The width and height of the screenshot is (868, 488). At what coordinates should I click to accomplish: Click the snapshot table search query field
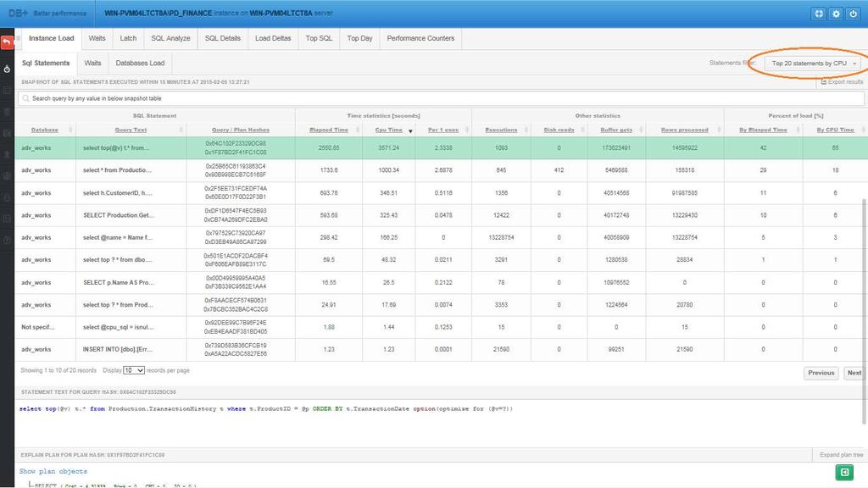(441, 98)
